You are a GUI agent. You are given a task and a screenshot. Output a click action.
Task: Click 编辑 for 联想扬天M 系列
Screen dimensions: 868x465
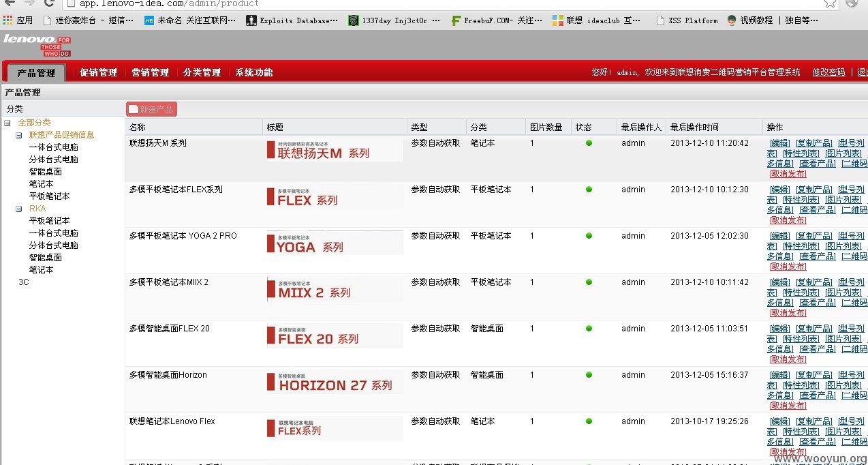click(x=780, y=143)
